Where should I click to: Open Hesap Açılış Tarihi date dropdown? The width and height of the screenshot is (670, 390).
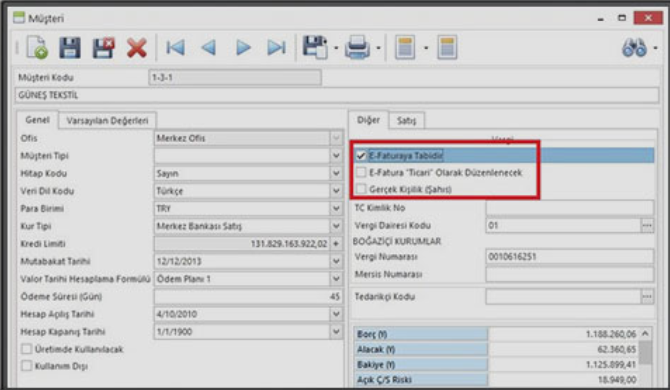pos(336,314)
